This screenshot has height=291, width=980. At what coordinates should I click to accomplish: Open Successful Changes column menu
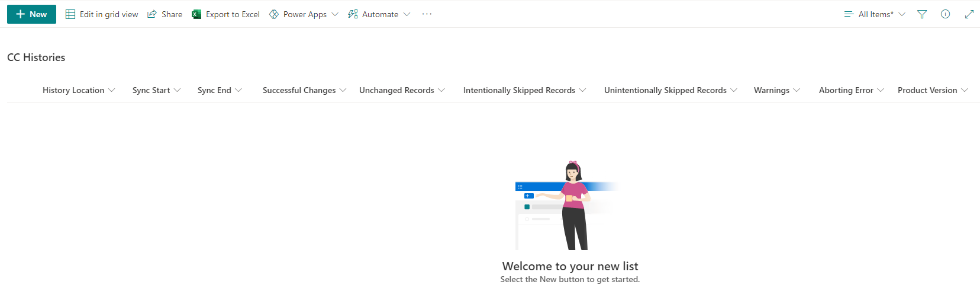tap(304, 90)
